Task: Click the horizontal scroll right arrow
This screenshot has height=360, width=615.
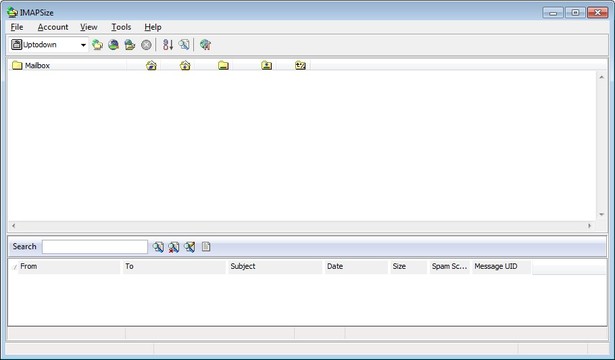Action: coord(589,226)
